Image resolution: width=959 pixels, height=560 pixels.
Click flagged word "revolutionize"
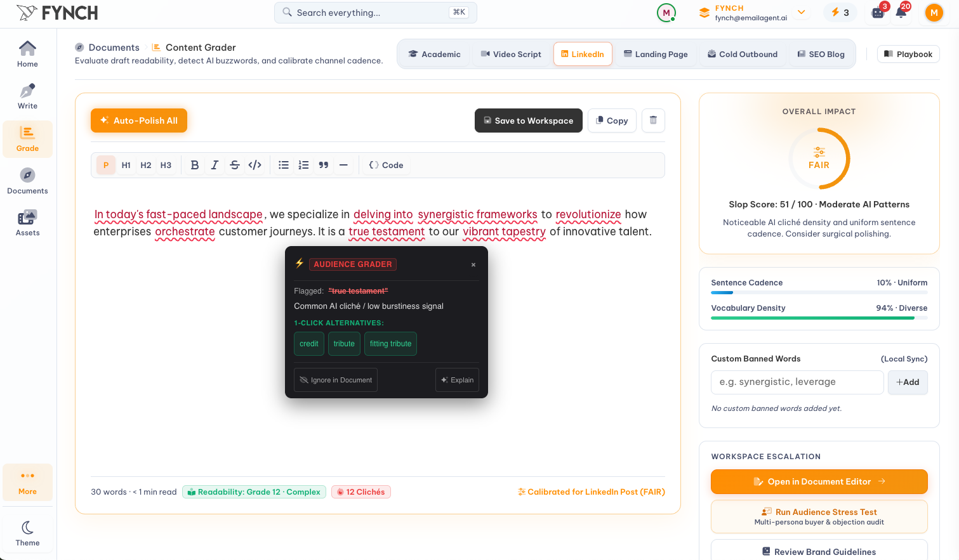tap(588, 214)
